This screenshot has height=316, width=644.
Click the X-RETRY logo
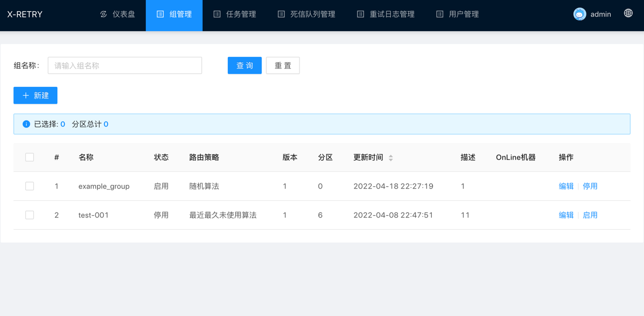click(x=25, y=14)
